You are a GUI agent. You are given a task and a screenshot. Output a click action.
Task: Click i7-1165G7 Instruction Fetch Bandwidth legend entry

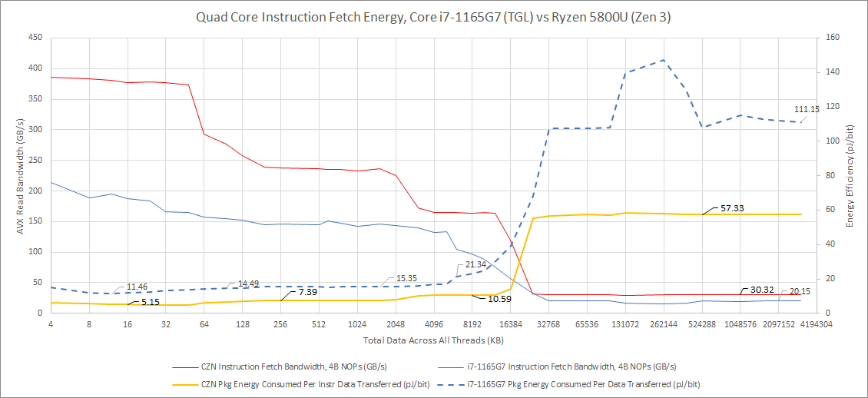coord(556,366)
